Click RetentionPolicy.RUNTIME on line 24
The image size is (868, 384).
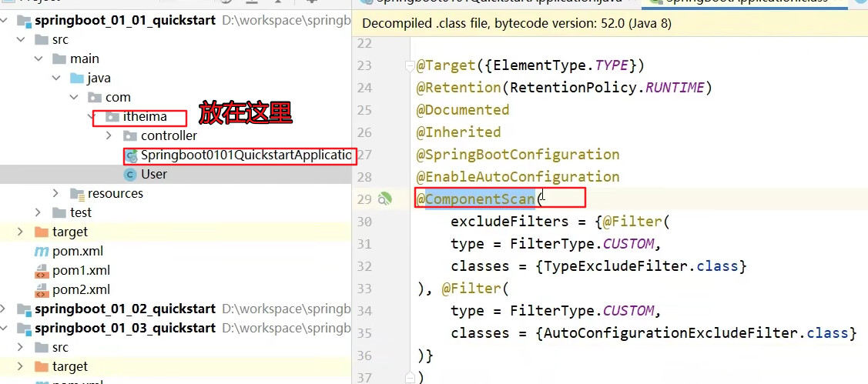[607, 88]
